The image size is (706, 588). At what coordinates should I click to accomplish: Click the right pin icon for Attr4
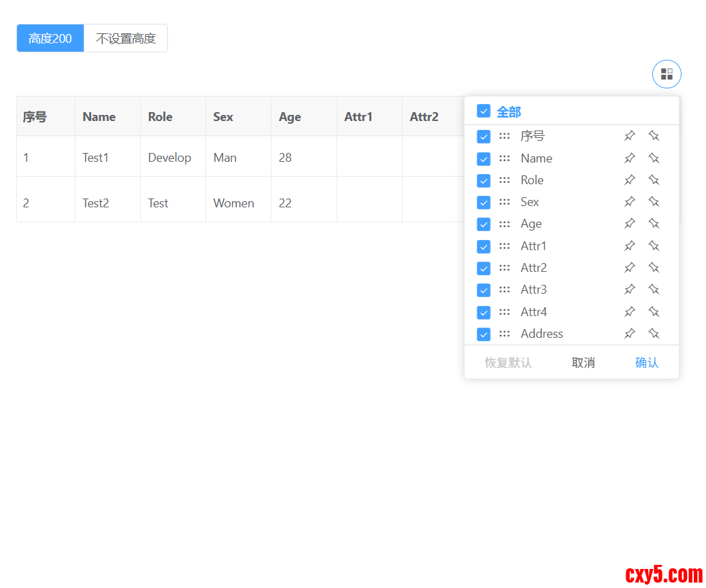[654, 312]
